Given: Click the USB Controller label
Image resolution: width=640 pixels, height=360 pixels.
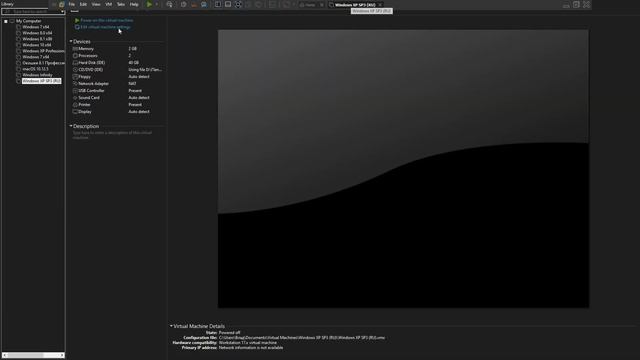Looking at the screenshot, I should coord(91,91).
